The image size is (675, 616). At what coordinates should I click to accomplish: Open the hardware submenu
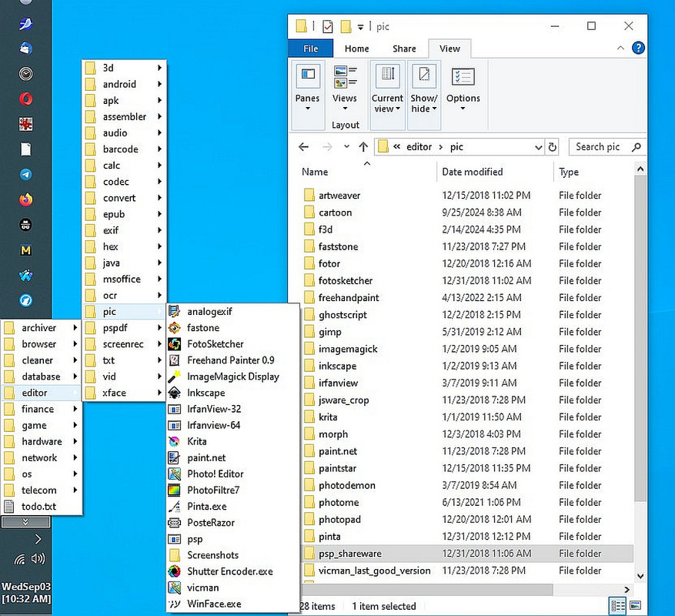coord(42,441)
